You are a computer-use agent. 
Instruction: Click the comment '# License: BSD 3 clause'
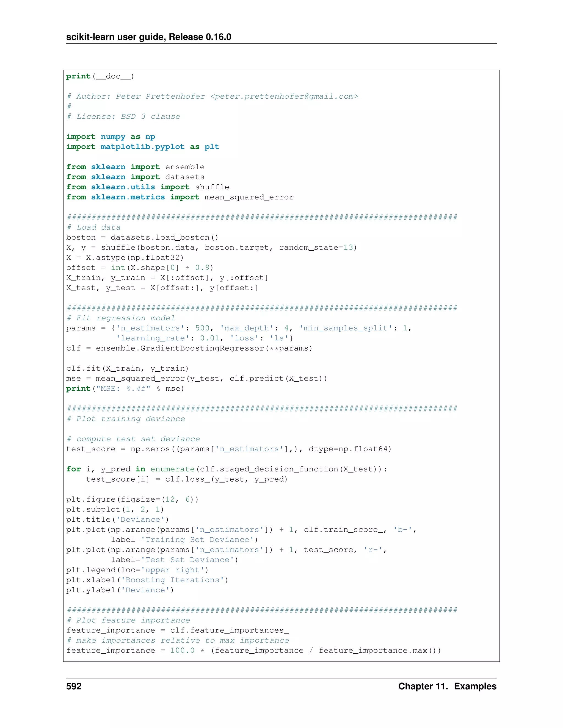point(123,116)
